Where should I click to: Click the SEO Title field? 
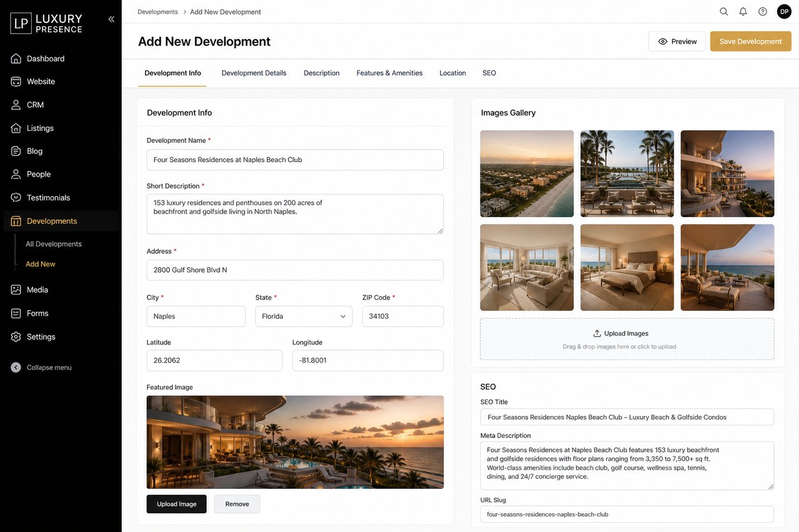pos(627,417)
